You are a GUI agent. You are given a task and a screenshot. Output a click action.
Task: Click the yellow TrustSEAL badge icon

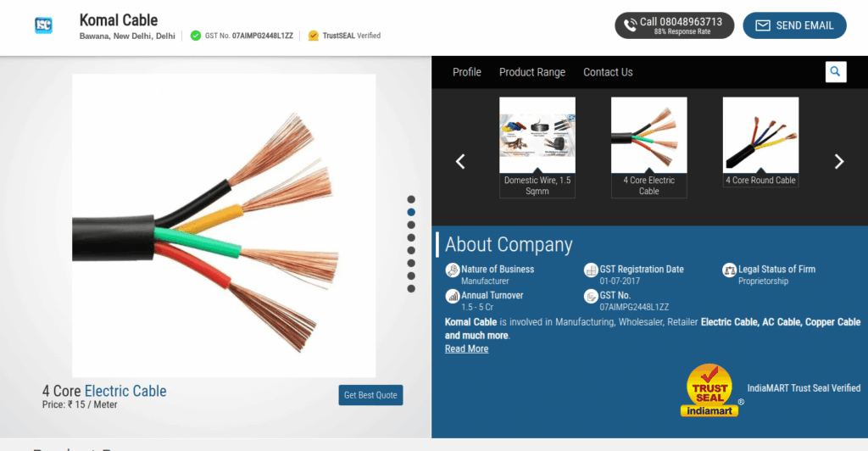[313, 36]
